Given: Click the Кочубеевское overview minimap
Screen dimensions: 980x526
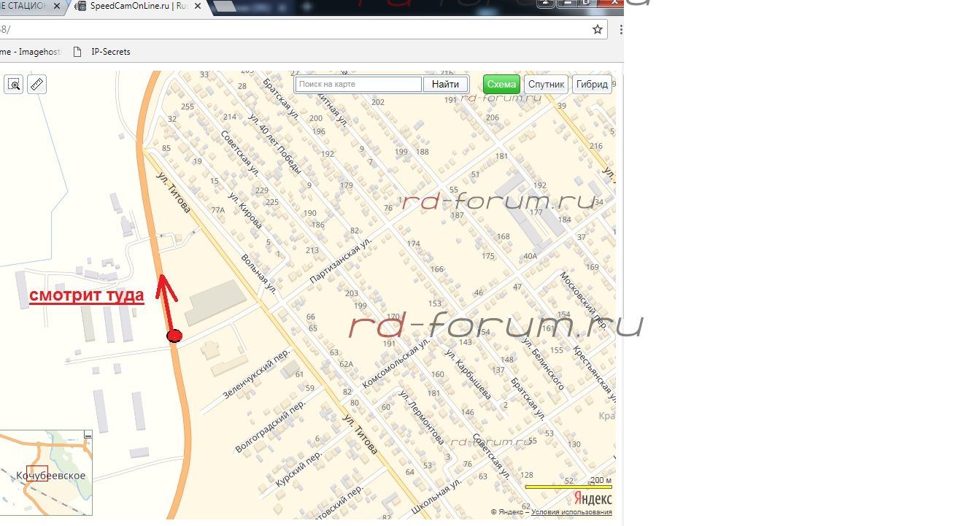Looking at the screenshot, I should [x=46, y=473].
